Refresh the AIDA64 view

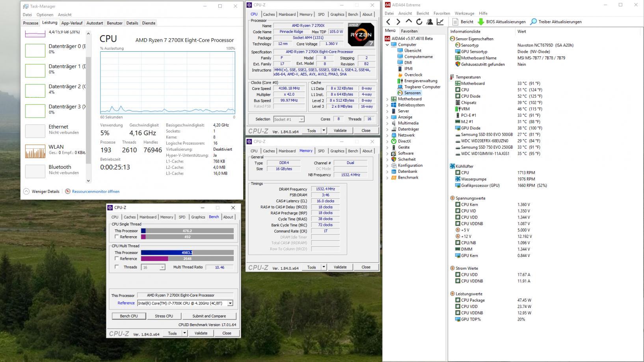point(419,22)
